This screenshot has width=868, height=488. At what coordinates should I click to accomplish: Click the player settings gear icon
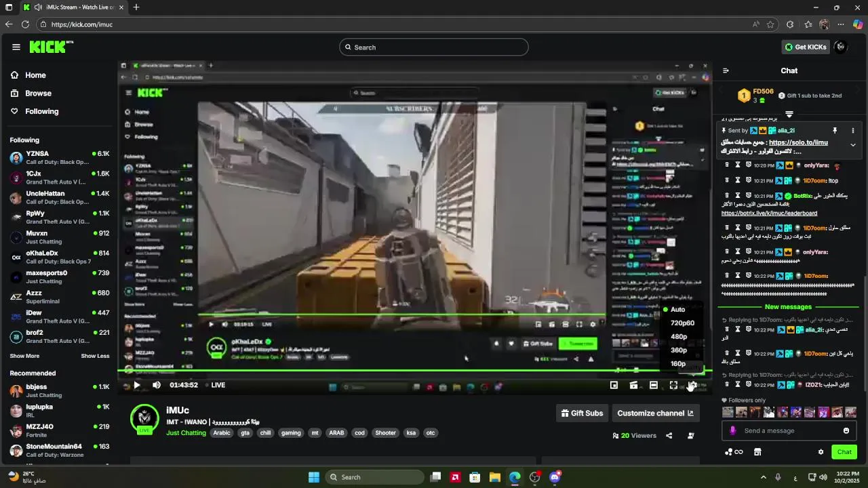coord(692,385)
